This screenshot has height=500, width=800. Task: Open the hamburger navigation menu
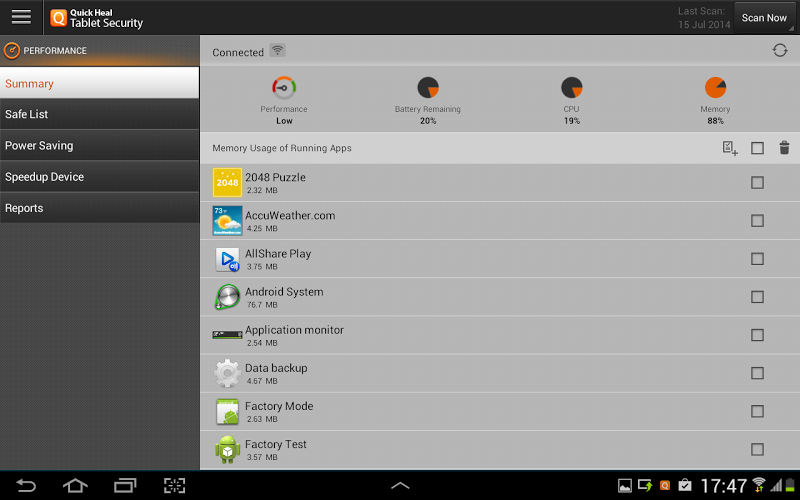click(21, 17)
